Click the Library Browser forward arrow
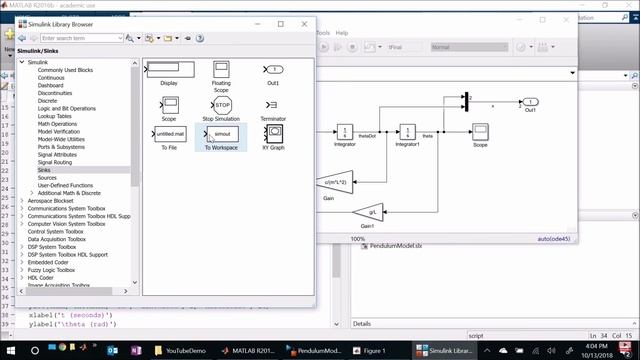This screenshot has width=640, height=360. click(x=34, y=38)
